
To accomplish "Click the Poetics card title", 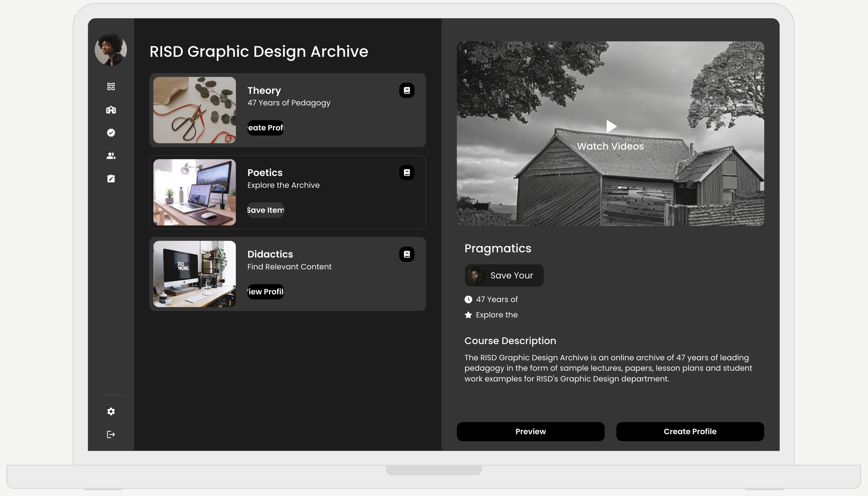I will tap(265, 173).
